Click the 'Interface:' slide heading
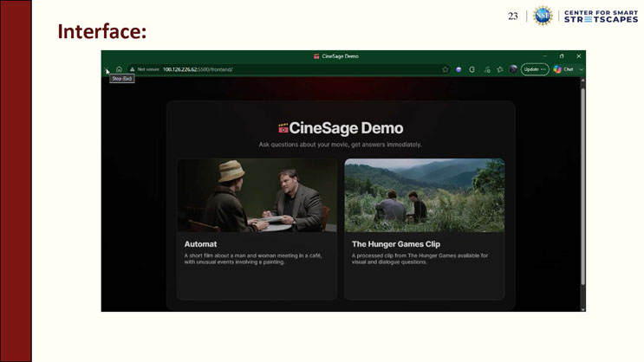644x362 pixels. (x=102, y=31)
